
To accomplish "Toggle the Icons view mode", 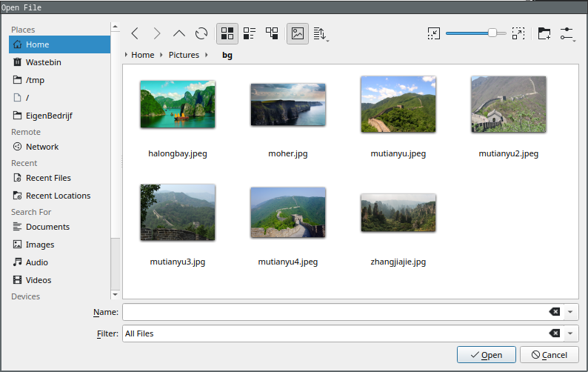I will pyautogui.click(x=227, y=33).
